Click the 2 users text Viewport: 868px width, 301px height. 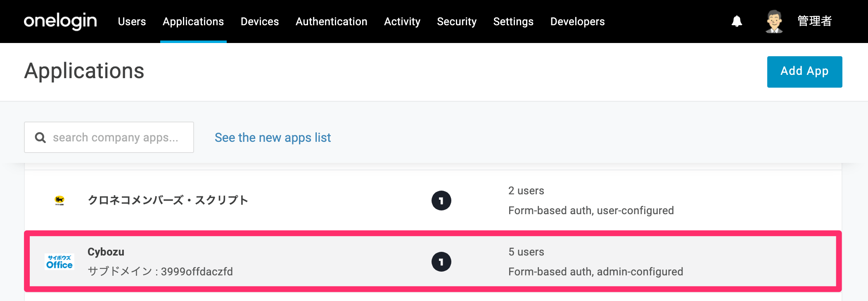click(526, 191)
